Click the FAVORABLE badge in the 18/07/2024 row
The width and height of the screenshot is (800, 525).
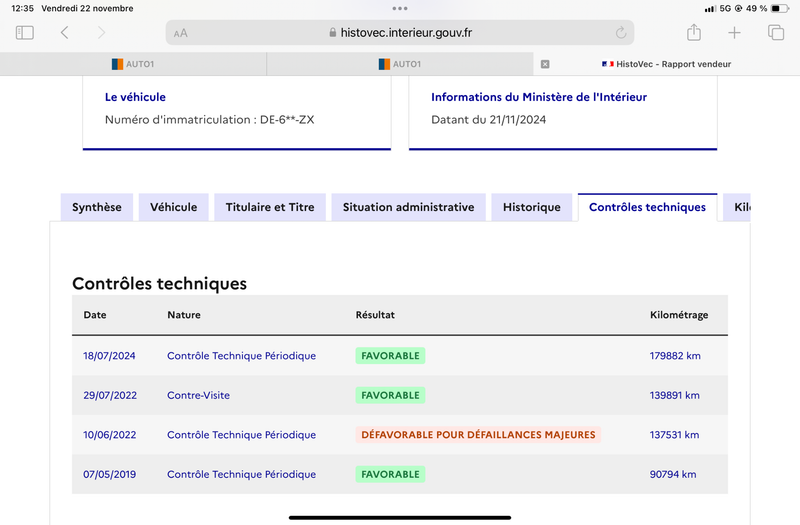pos(390,356)
